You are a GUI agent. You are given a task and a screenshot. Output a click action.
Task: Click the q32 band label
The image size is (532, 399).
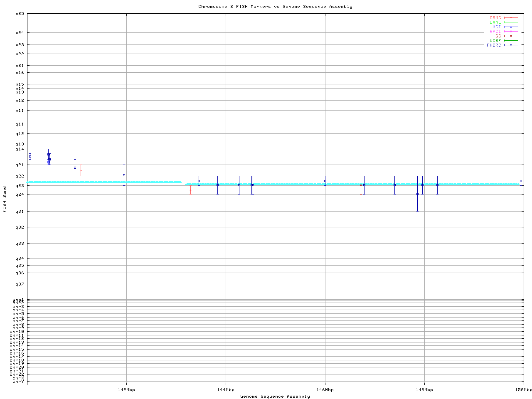point(20,227)
